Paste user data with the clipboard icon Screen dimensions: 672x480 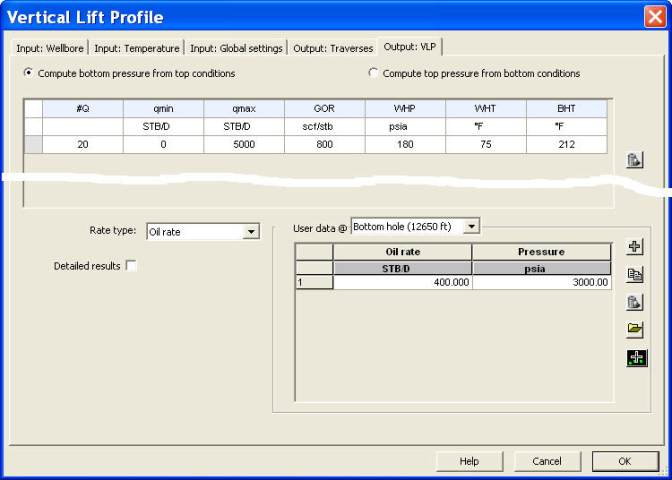pyautogui.click(x=635, y=303)
